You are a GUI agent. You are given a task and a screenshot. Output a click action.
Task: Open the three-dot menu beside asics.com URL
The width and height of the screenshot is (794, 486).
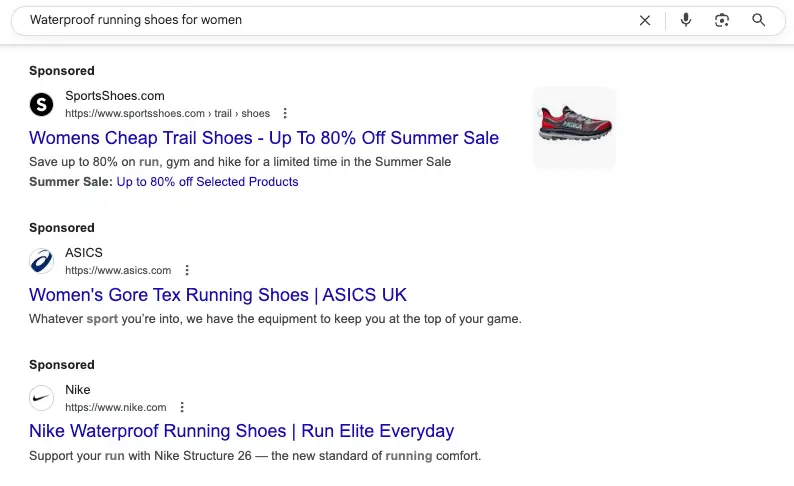pos(187,270)
